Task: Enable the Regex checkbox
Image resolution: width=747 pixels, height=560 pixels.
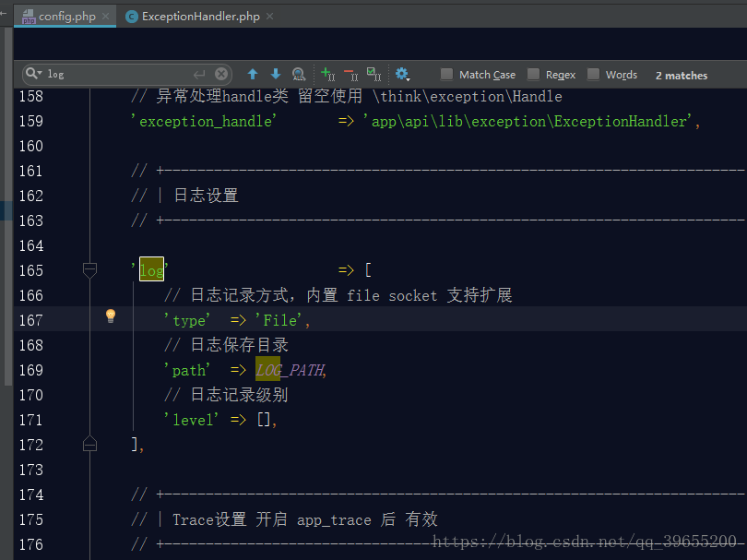Action: pos(533,74)
